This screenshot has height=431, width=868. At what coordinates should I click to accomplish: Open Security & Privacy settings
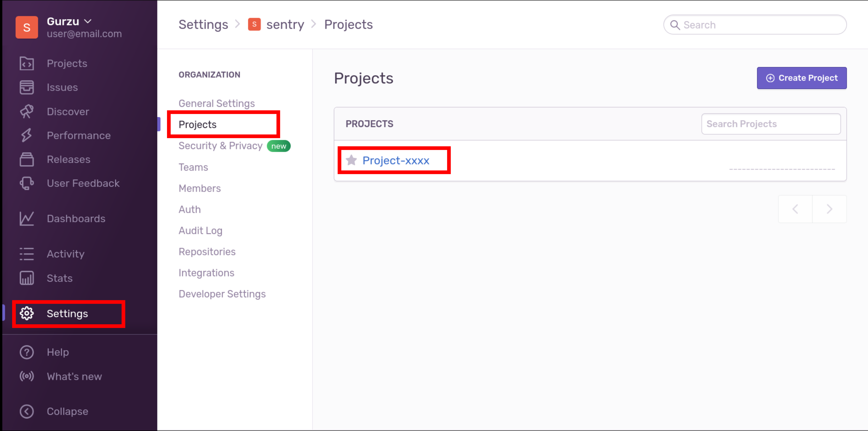[x=220, y=146]
